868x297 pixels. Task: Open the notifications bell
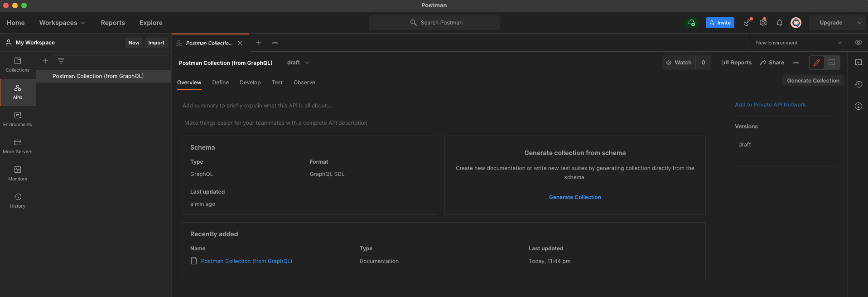(780, 23)
